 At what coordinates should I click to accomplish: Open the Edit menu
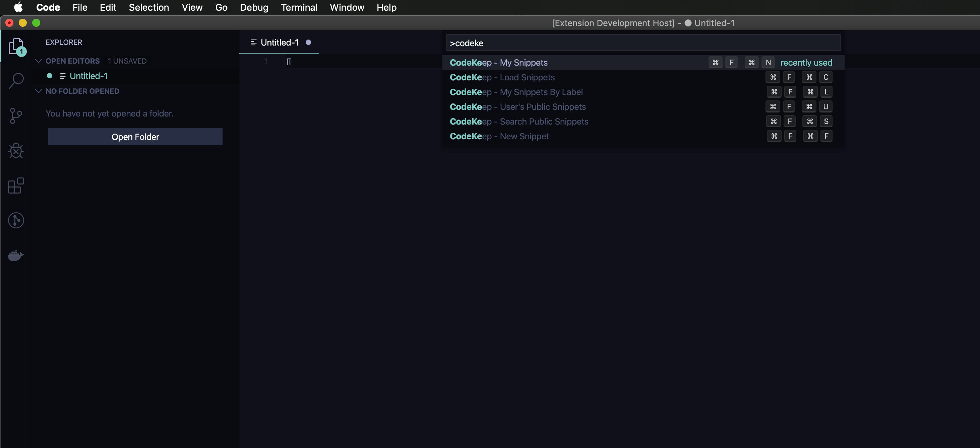tap(108, 7)
